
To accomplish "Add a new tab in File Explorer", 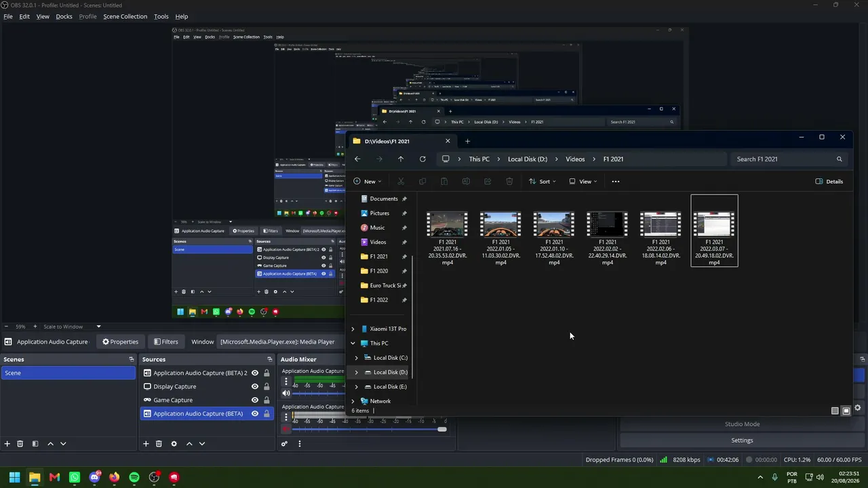I will click(467, 141).
